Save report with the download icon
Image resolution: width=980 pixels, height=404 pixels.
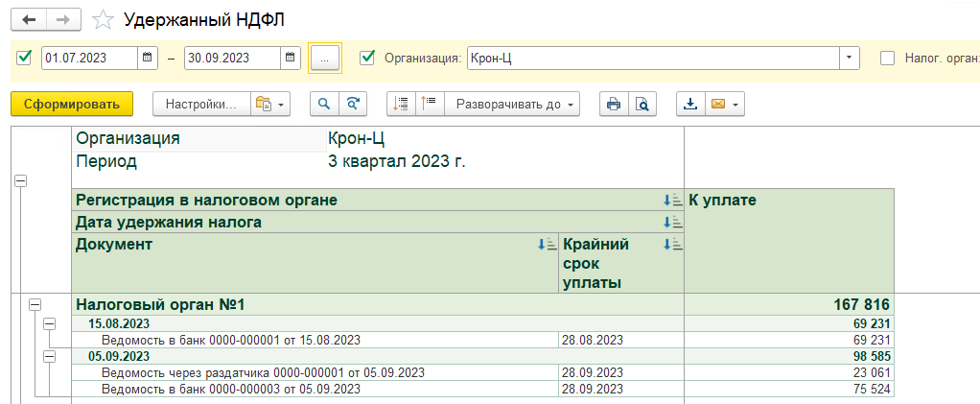[690, 105]
